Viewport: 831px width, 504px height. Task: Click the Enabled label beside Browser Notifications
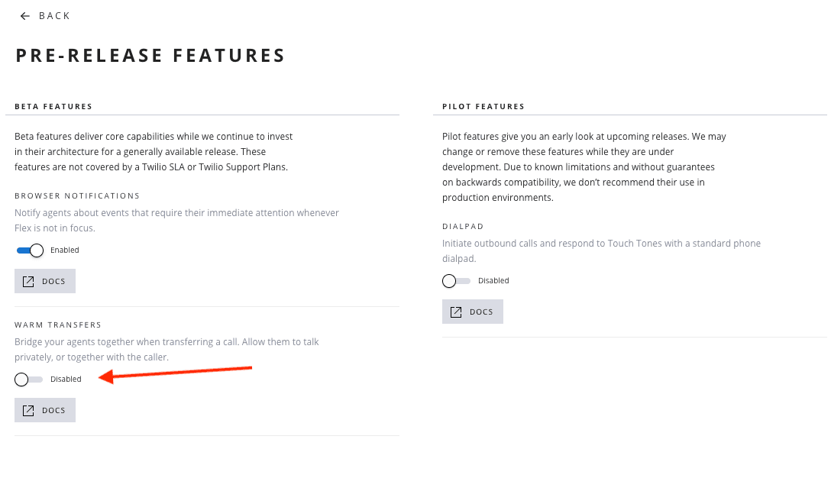[65, 250]
